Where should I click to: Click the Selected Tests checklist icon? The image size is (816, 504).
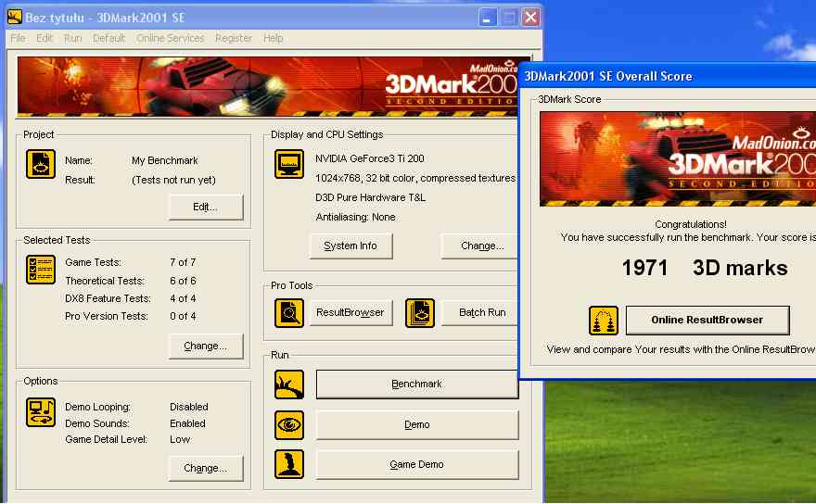pyautogui.click(x=41, y=270)
